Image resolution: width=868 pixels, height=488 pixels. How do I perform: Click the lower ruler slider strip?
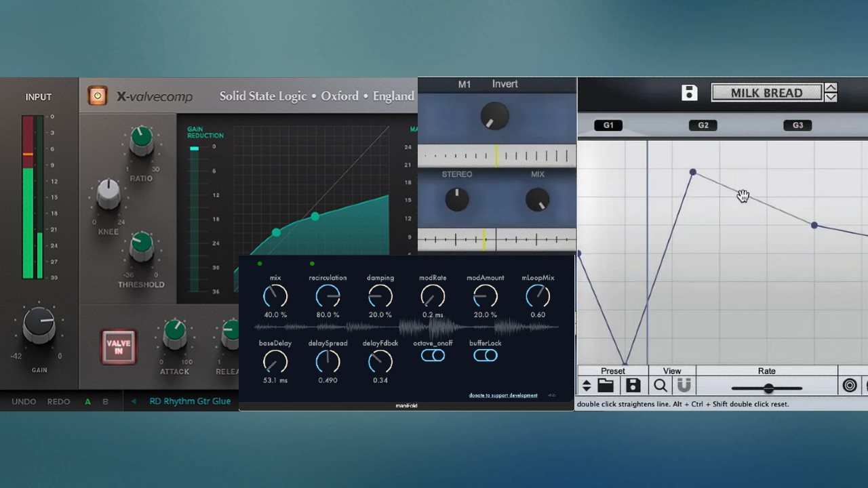tap(497, 239)
